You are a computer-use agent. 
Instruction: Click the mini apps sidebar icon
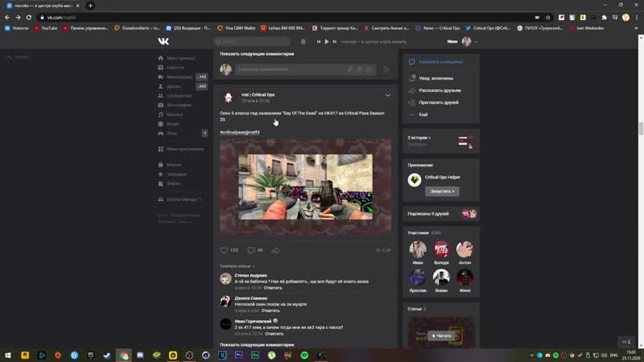pos(160,149)
